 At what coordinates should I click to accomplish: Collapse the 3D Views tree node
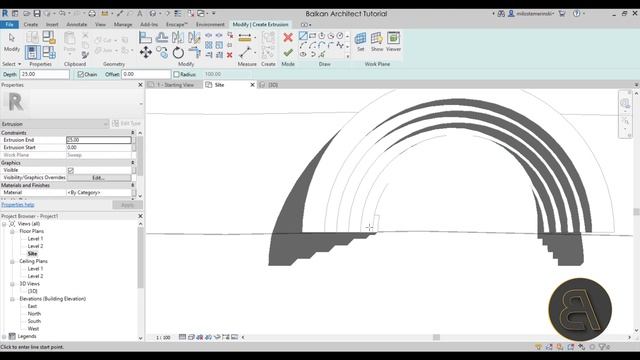12,284
